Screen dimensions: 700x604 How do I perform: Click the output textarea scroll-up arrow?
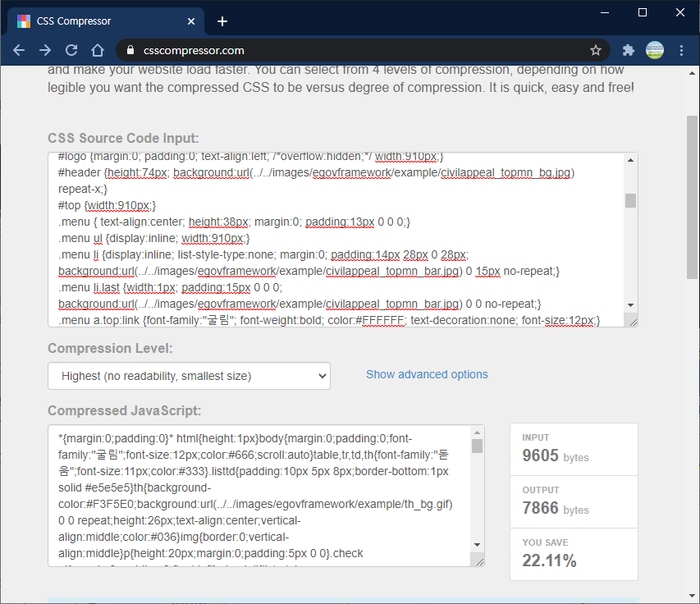click(477, 432)
